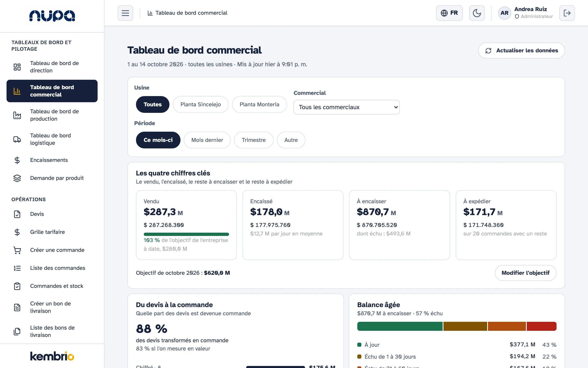The image size is (588, 368).
Task: Click the logout icon next to Andrea Ruiz
Action: (x=567, y=13)
